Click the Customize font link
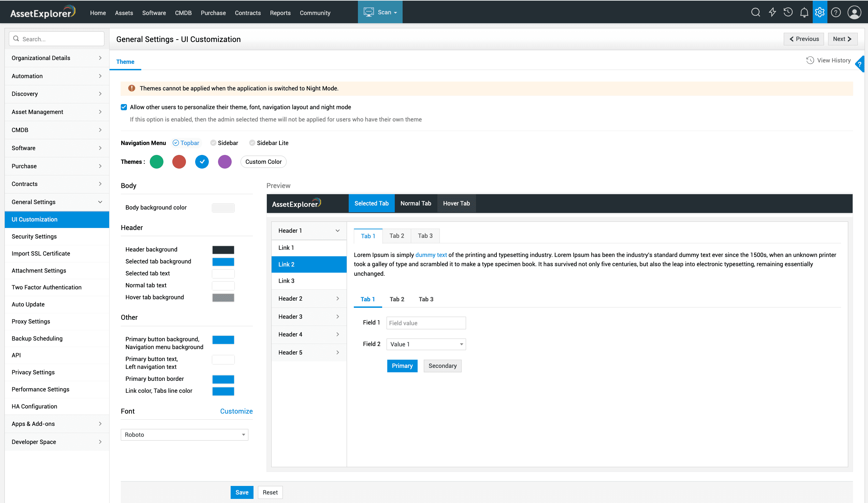 point(236,411)
